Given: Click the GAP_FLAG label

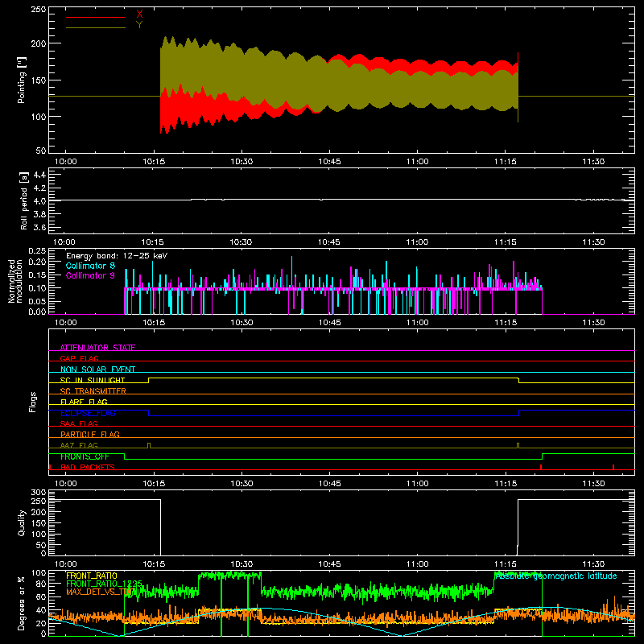Looking at the screenshot, I should [79, 358].
